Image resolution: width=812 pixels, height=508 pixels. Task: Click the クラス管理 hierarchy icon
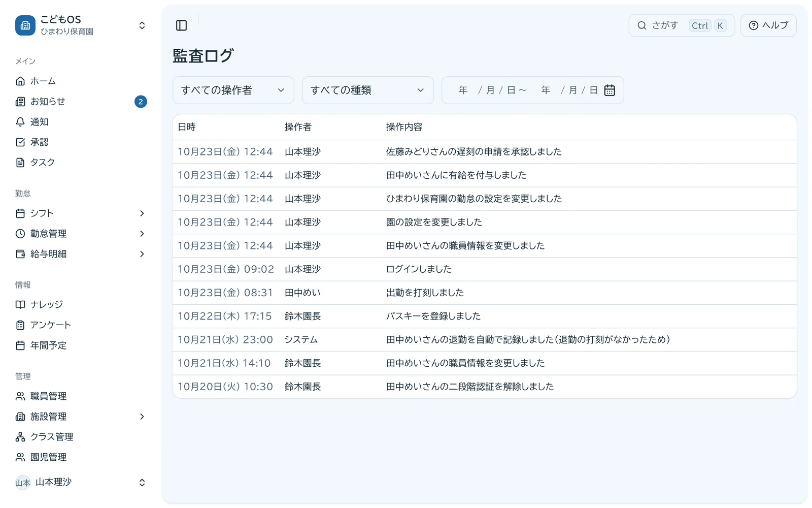[x=20, y=437]
